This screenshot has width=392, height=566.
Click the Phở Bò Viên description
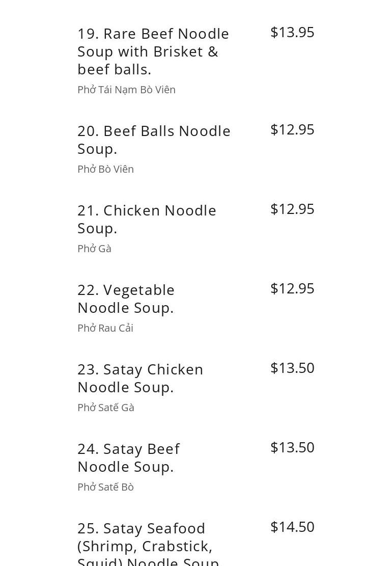click(x=105, y=169)
